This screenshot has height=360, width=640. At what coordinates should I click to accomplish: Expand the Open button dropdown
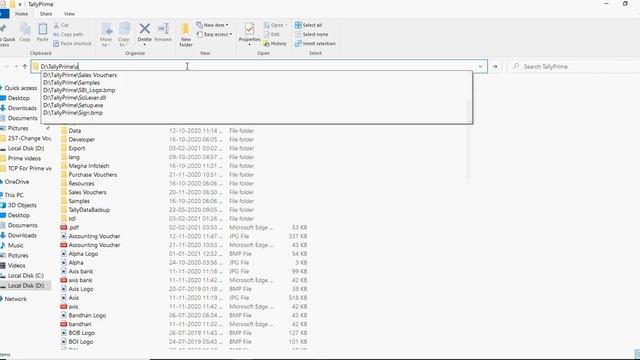pos(286,25)
